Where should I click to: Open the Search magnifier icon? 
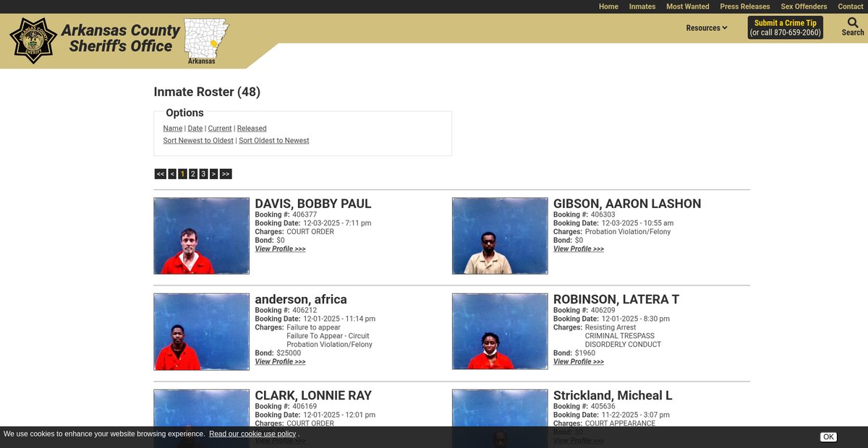click(853, 23)
